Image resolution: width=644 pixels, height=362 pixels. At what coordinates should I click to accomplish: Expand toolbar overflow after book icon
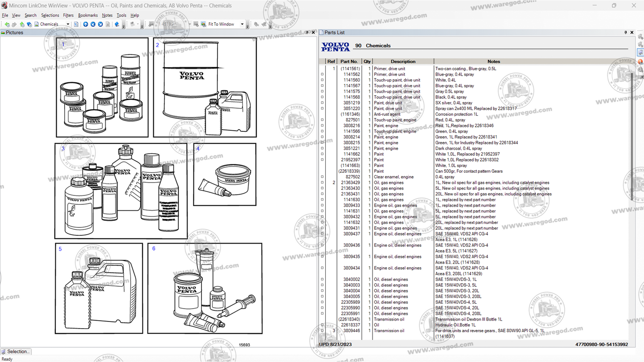coord(123,25)
